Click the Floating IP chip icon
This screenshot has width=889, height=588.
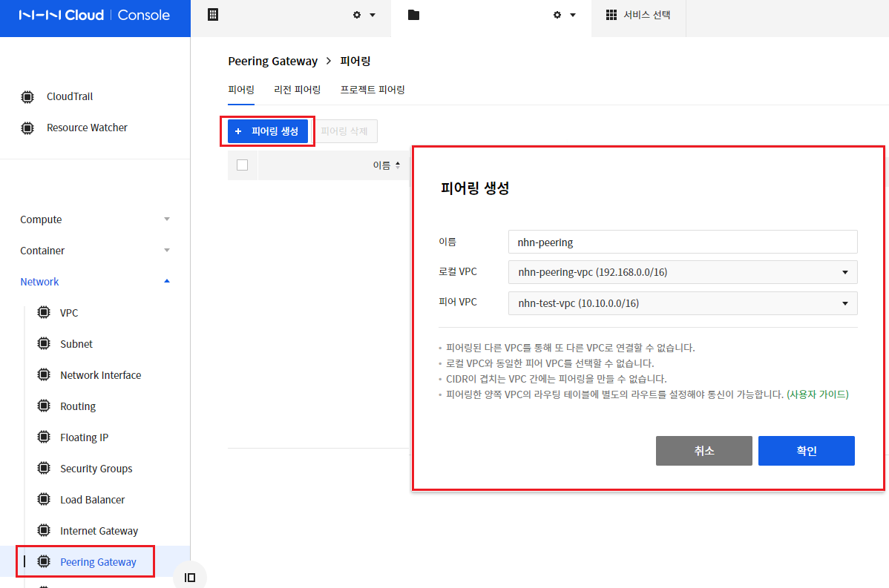tap(44, 437)
